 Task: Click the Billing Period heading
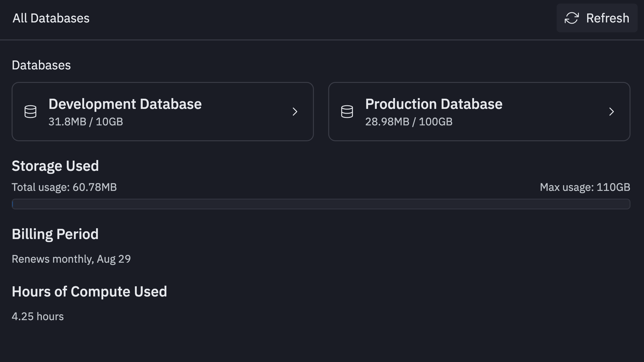coord(55,234)
